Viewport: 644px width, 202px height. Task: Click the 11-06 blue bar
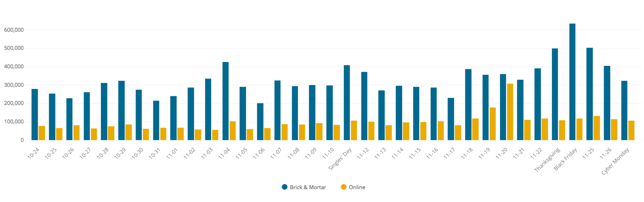tap(260, 122)
